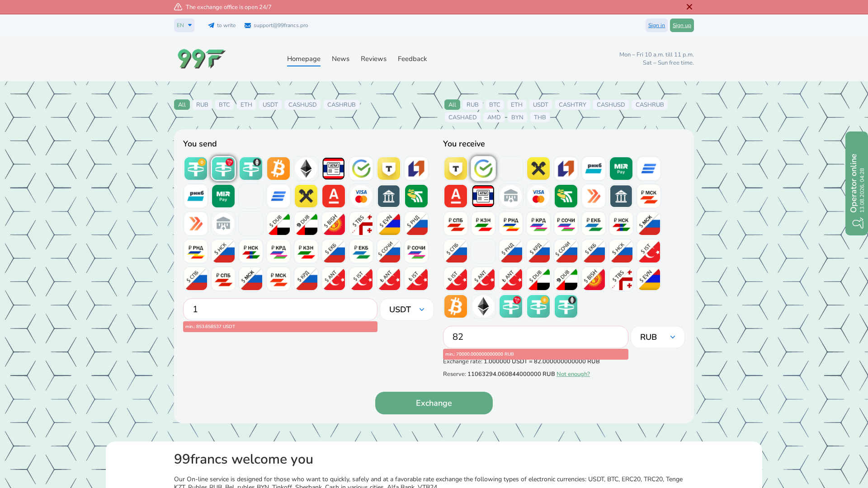This screenshot has width=868, height=488.
Task: Open the Homepage menu item
Action: pyautogui.click(x=304, y=59)
